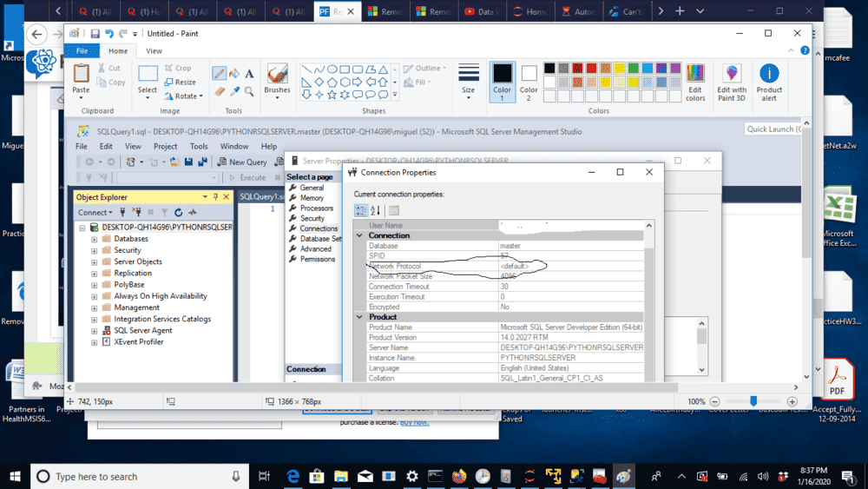
Task: Select the Magnifier tool
Action: [x=249, y=90]
